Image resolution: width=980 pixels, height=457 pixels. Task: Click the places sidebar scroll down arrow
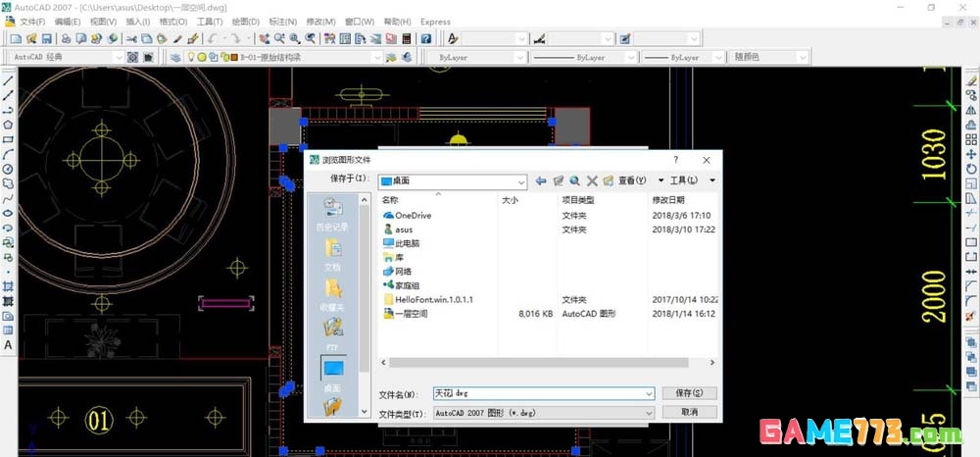(364, 411)
